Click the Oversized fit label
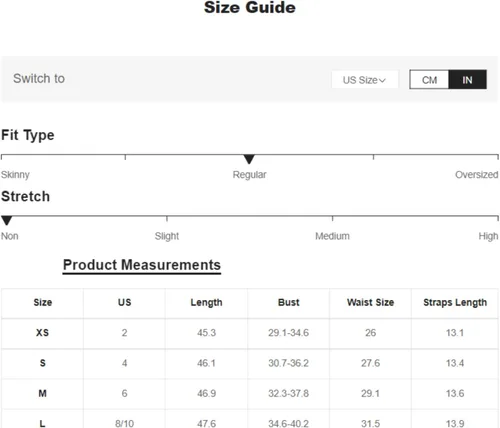The width and height of the screenshot is (500, 428). pyautogui.click(x=477, y=175)
